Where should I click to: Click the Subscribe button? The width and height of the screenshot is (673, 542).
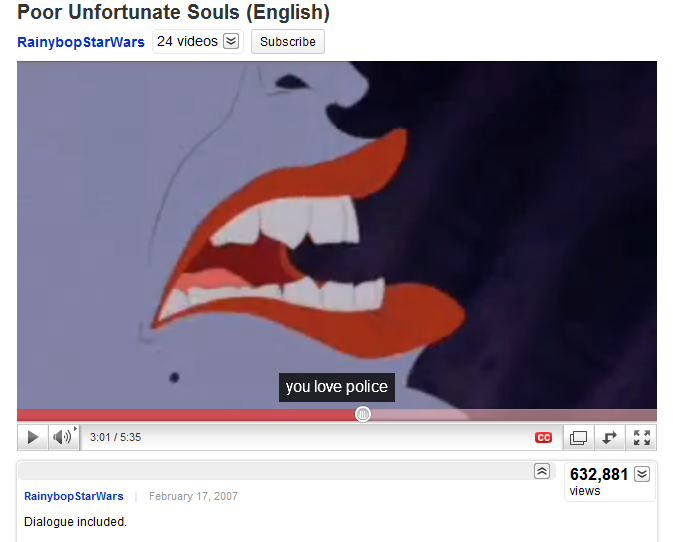click(288, 42)
